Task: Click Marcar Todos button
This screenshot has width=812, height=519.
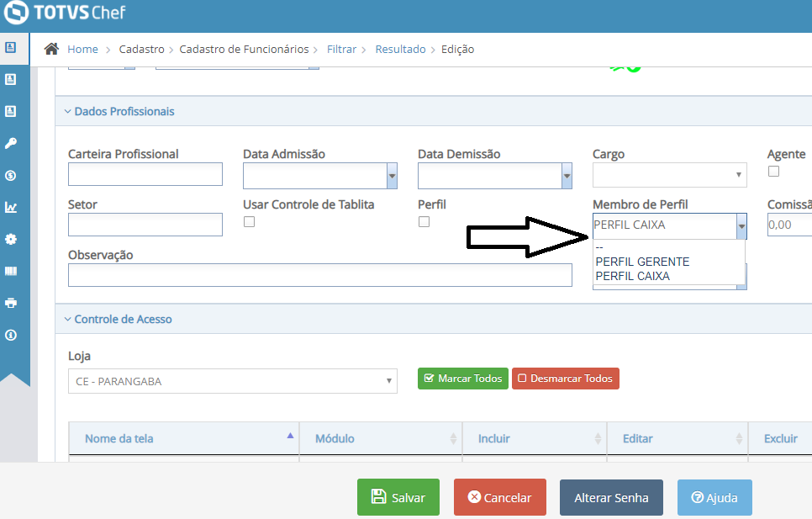Action: (463, 379)
